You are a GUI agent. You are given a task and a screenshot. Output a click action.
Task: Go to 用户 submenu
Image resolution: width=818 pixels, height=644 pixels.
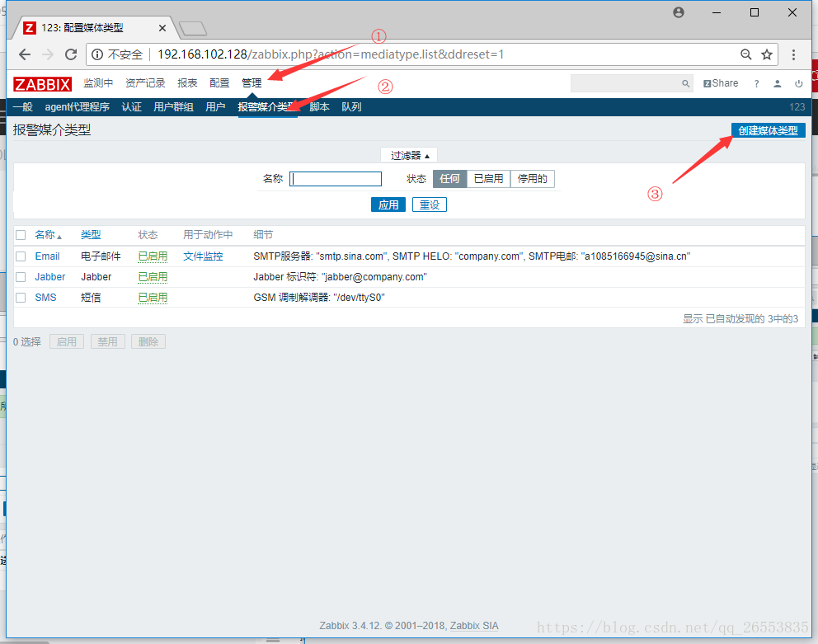[x=215, y=107]
